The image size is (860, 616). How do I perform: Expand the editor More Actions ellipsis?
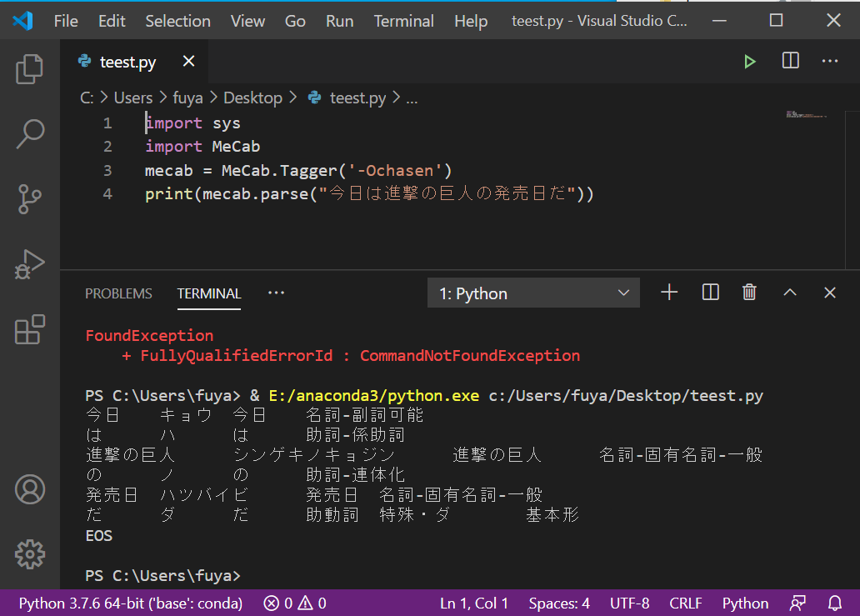click(x=830, y=62)
